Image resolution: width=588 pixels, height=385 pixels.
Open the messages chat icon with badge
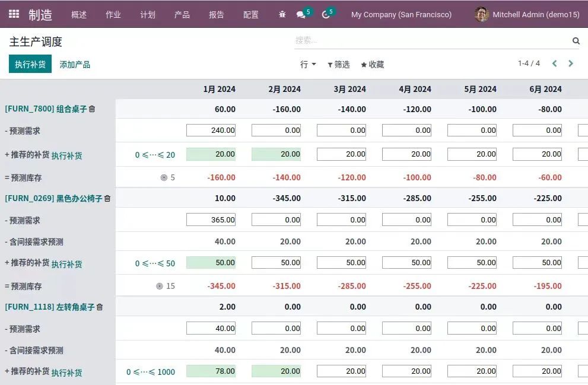tap(301, 15)
